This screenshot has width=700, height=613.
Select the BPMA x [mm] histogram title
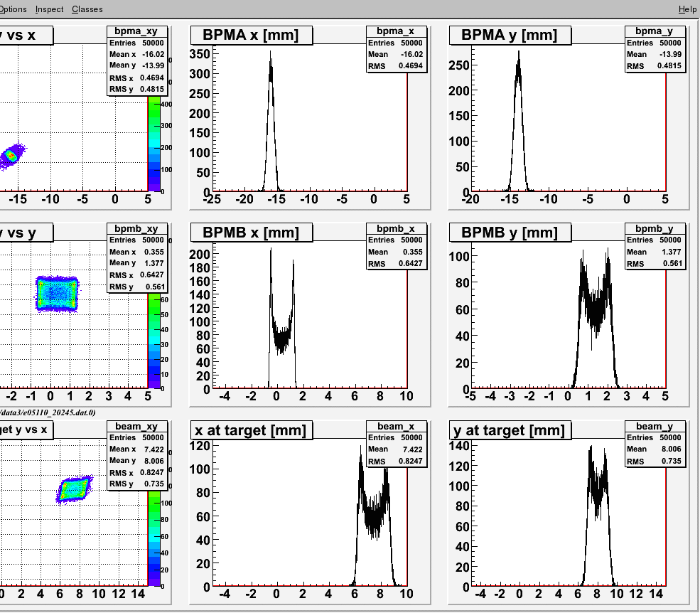click(x=251, y=35)
